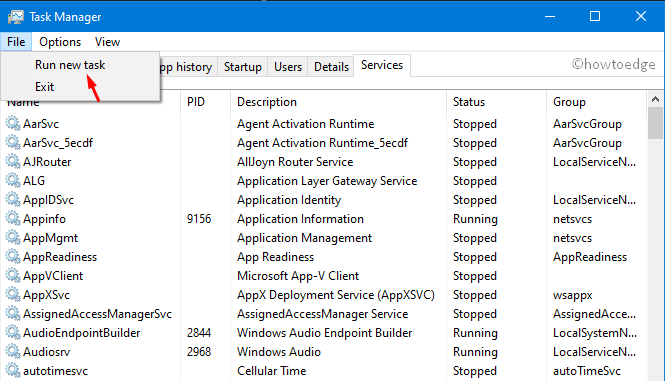
Task: Switch to the Startup tab
Action: pos(243,67)
